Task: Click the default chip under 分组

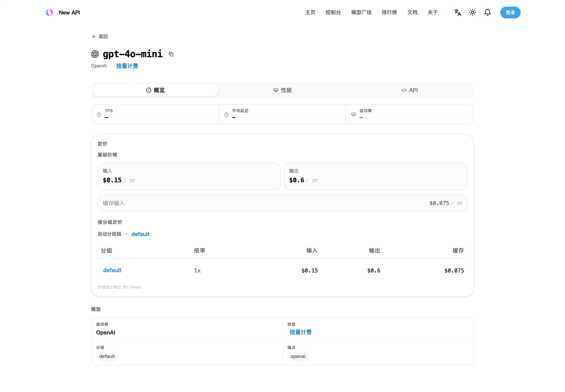Action: [x=107, y=356]
